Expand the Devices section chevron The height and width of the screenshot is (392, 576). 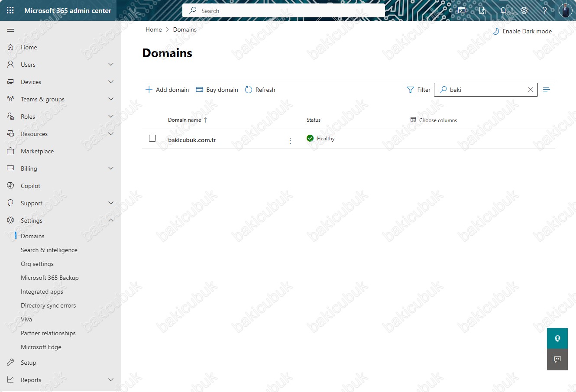coord(111,81)
